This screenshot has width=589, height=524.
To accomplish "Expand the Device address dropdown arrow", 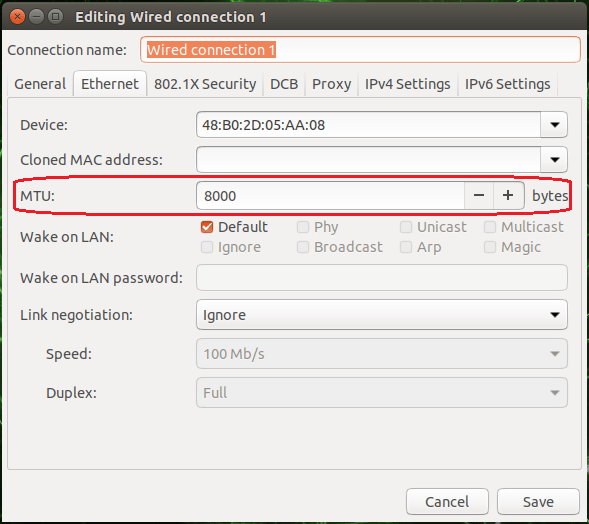I will pos(554,125).
